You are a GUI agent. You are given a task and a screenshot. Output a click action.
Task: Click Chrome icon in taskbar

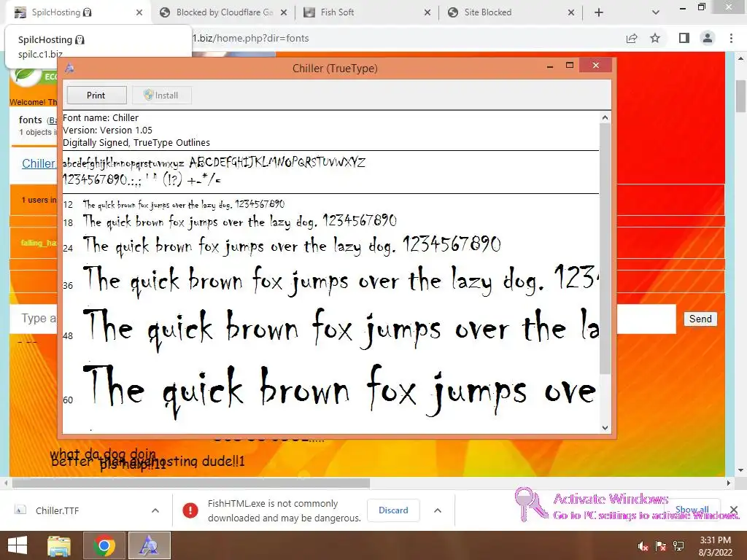104,545
